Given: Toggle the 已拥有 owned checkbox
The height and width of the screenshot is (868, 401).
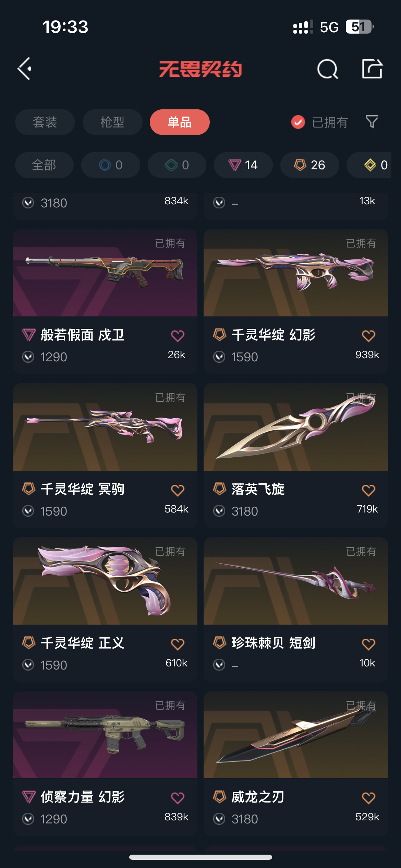Looking at the screenshot, I should click(298, 122).
